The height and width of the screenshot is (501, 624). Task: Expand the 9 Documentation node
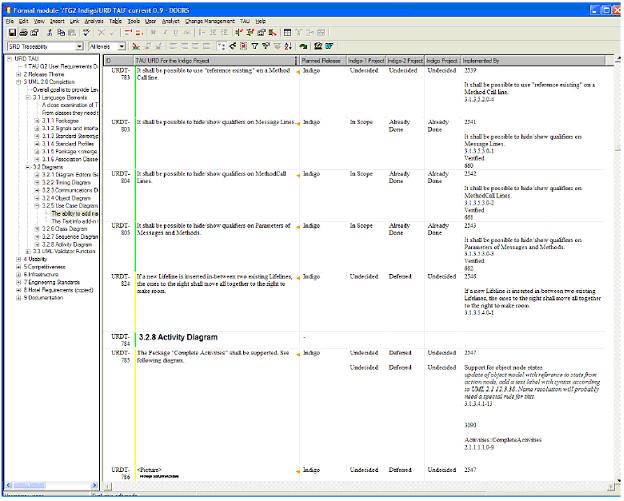point(19,298)
